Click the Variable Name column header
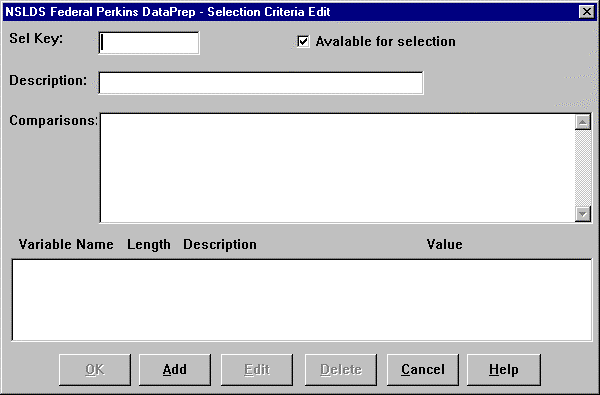The width and height of the screenshot is (600, 395). 66,244
